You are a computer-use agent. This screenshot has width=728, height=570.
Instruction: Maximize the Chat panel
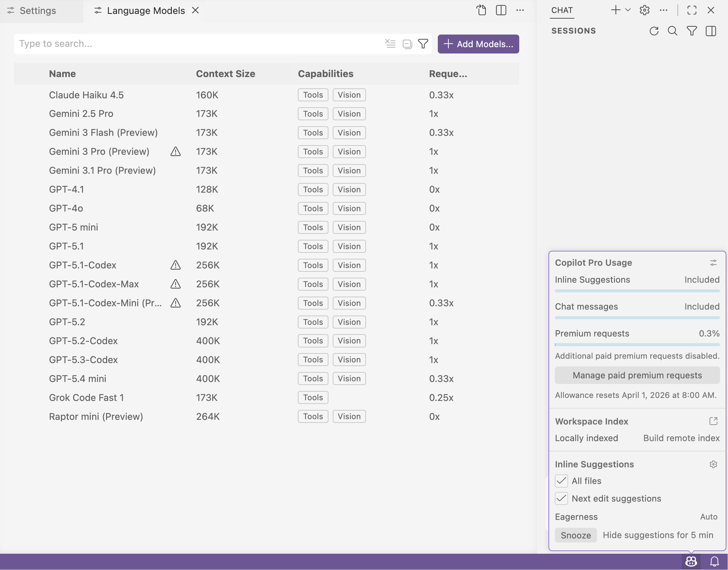pos(692,10)
